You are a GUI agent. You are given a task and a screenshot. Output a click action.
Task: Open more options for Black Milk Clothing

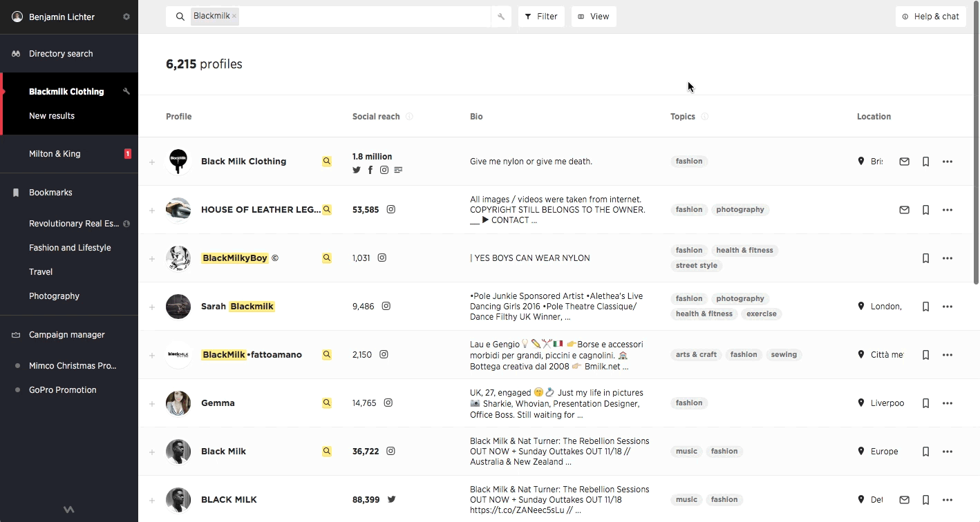click(948, 162)
